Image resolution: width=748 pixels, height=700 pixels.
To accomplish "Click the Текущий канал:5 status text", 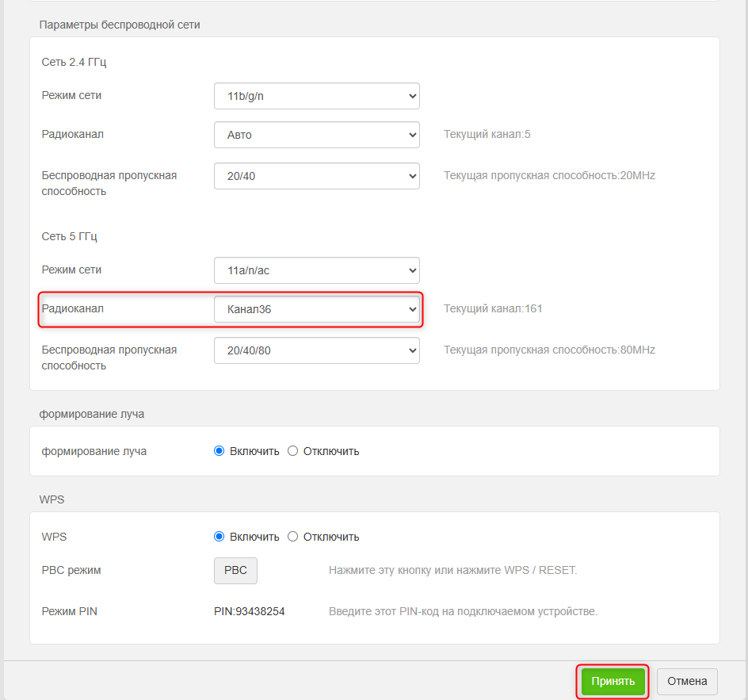I will click(487, 135).
